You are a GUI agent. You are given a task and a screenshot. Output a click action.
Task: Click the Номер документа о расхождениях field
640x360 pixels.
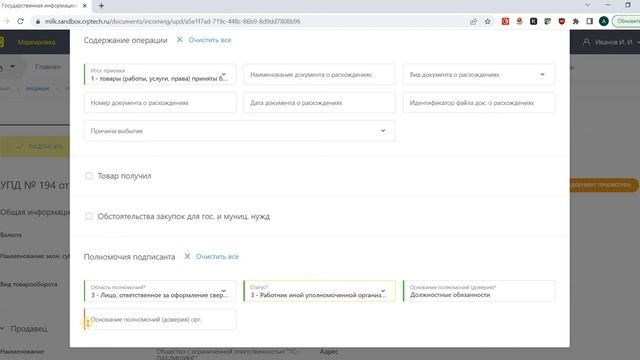[160, 103]
